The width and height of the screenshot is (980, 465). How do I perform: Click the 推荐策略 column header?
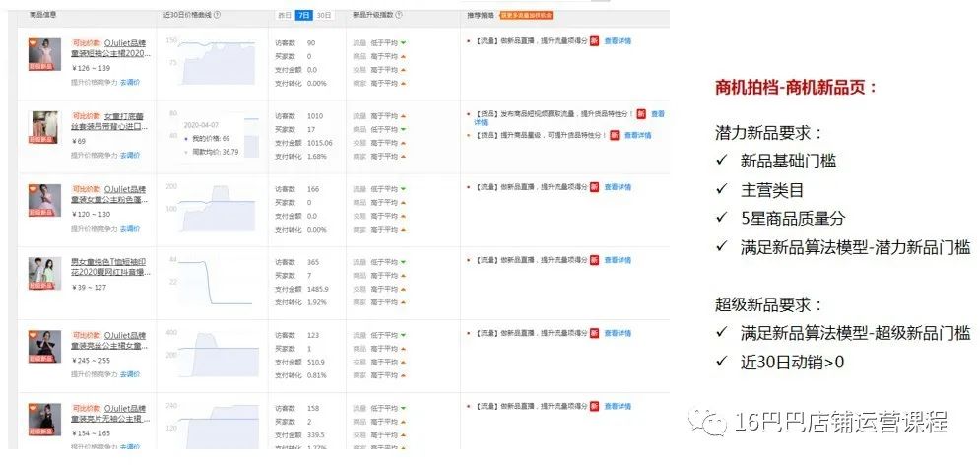480,15
